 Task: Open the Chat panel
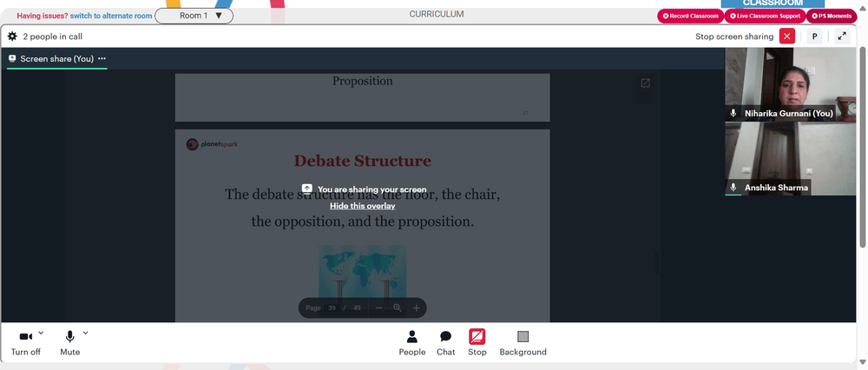point(445,343)
